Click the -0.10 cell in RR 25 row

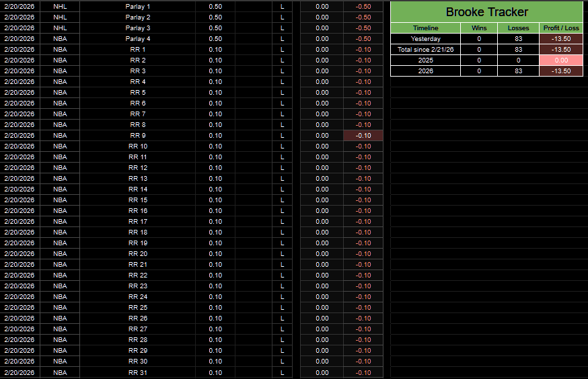pyautogui.click(x=363, y=308)
